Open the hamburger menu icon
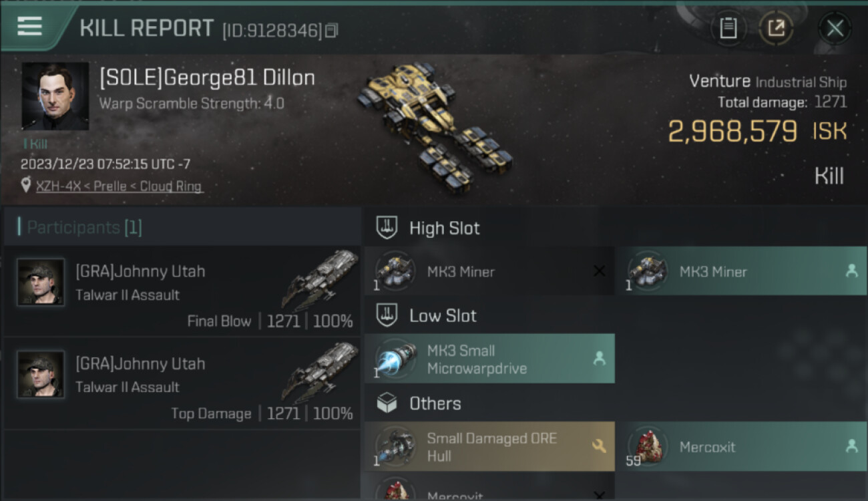 pos(29,26)
